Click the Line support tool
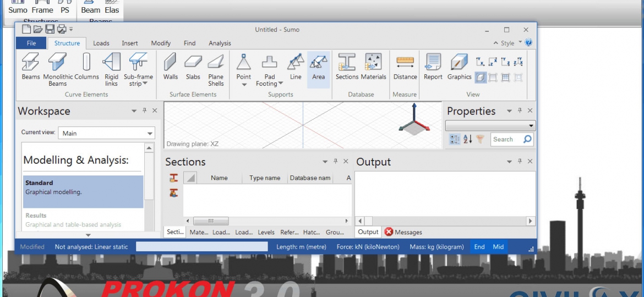The height and width of the screenshot is (297, 644). point(296,67)
